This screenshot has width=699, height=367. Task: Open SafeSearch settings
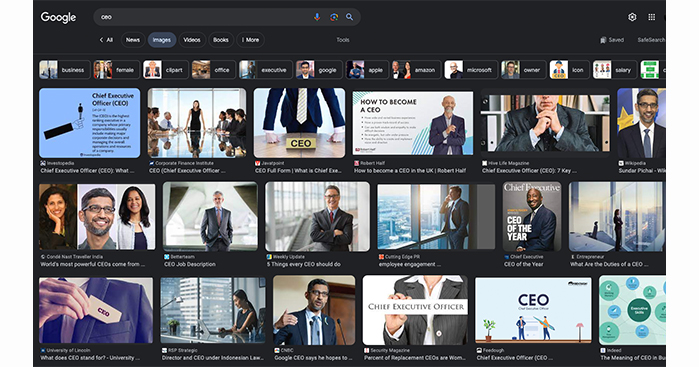tap(651, 40)
